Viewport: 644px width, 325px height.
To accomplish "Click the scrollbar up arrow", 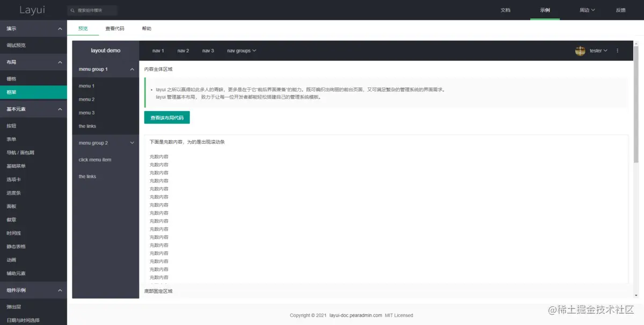I will 636,44.
